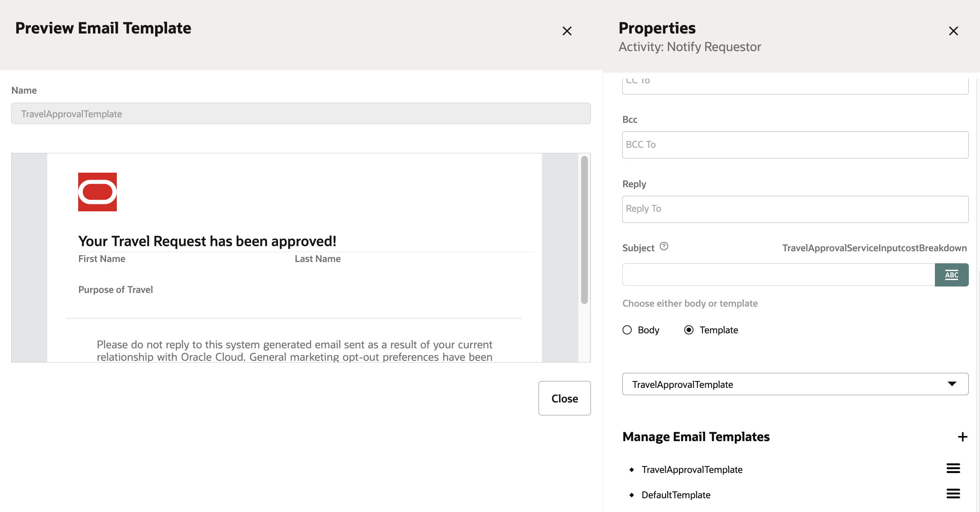This screenshot has height=512, width=980.
Task: Expand the TravelApprovalTemplate template dropdown
Action: (953, 384)
